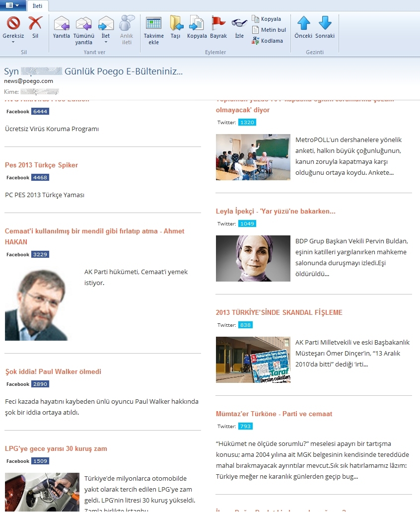Open 2013 TÜRKİYE'SİNDE SKANDAL FİŞLEME link
This screenshot has width=420, height=512.
point(279,312)
